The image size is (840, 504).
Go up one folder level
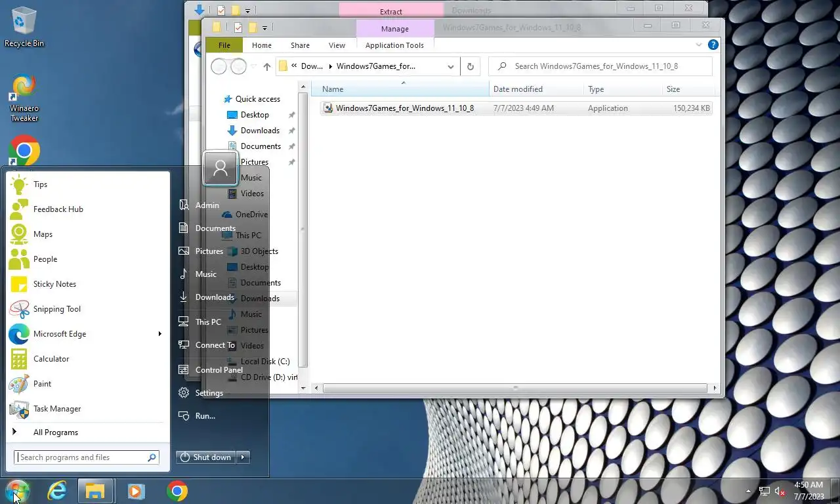point(266,66)
